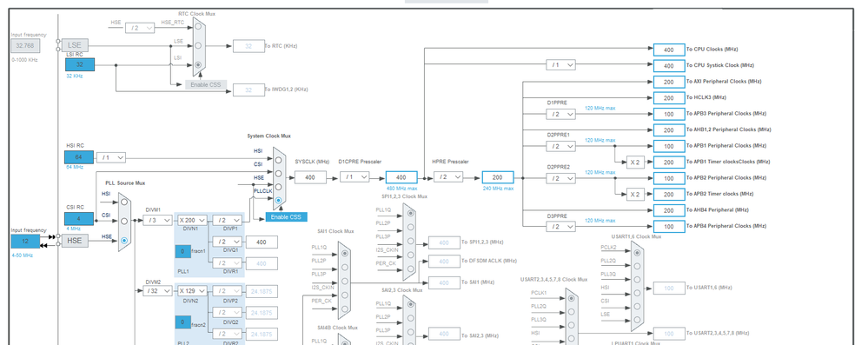Viewport: 868px width, 345px height.
Task: Click the To CPU Clocks 400 field
Action: point(669,50)
